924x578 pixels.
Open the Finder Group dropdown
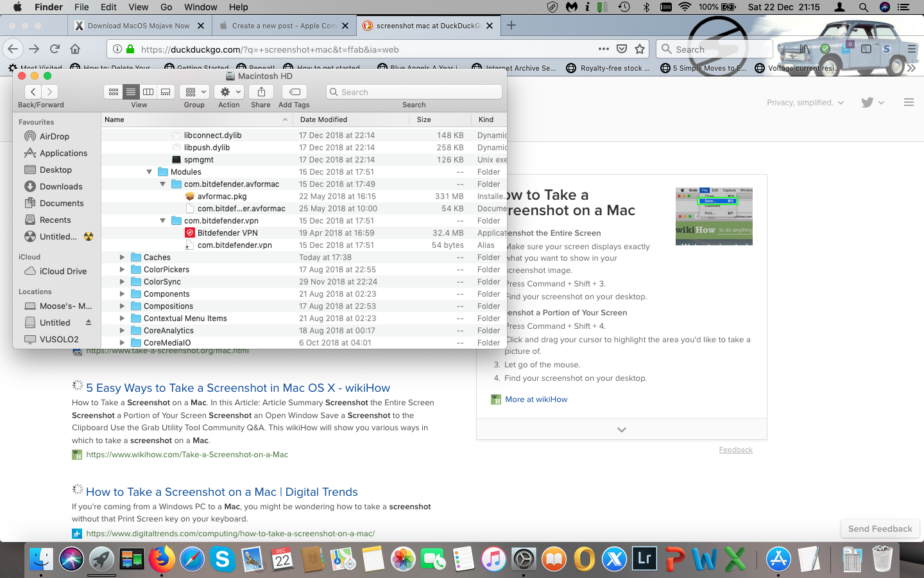coord(194,92)
